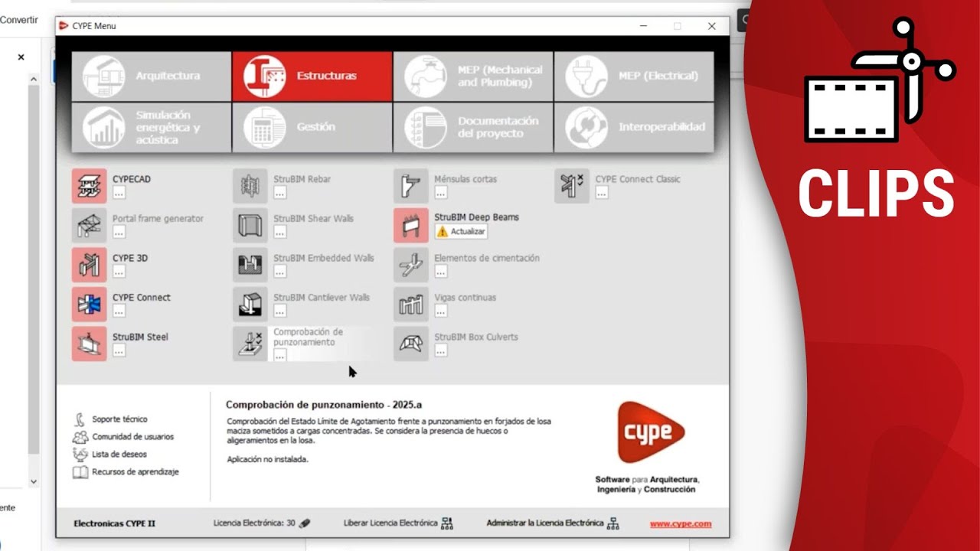
Task: Open the options button under StruBIM Steel
Action: pos(119,350)
